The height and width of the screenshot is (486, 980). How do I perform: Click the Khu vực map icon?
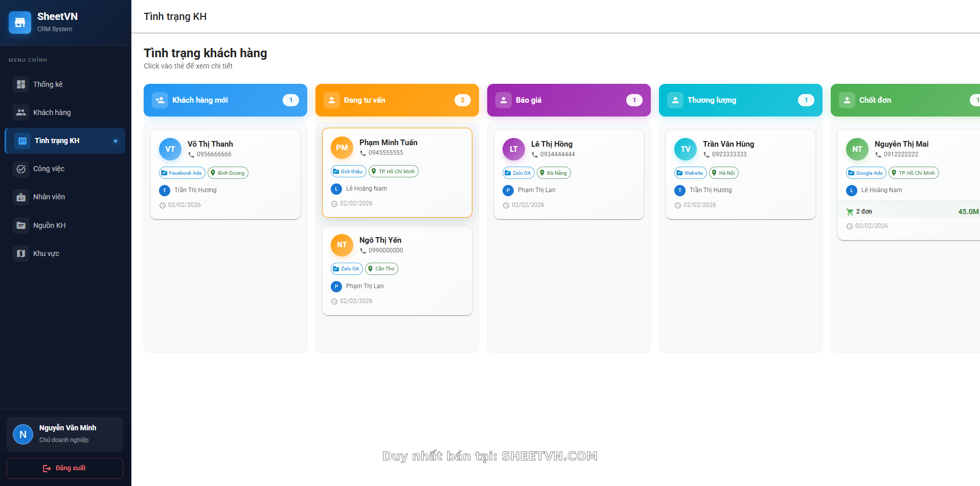click(21, 253)
